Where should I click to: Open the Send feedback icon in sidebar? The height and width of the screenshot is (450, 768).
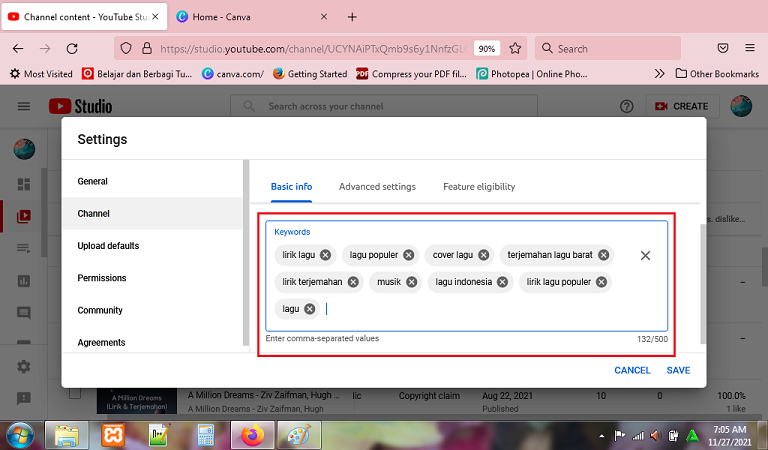click(24, 398)
